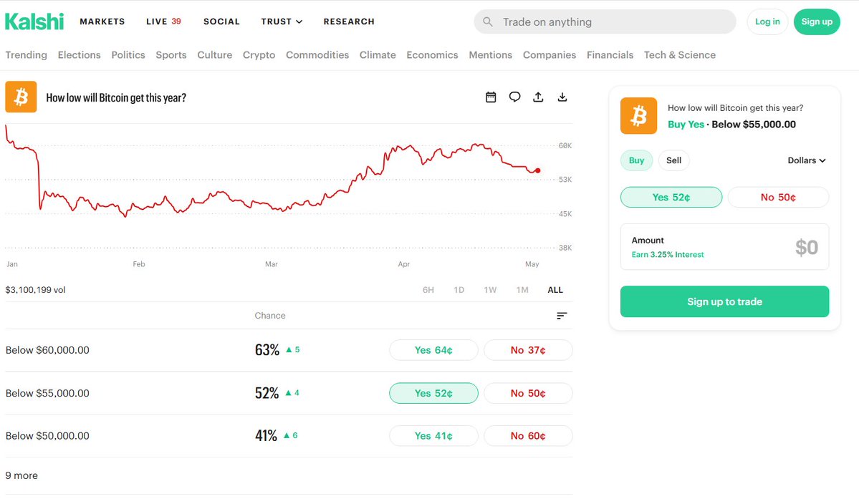
Task: Select the Mentions category
Action: 490,54
